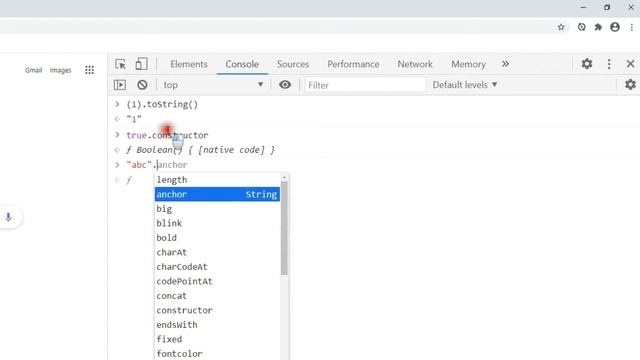Click the (1).toString() console entry
This screenshot has width=640, height=360.
point(162,104)
